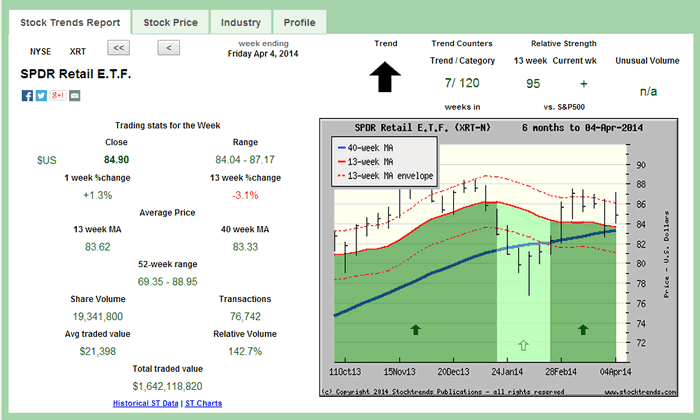This screenshot has height=420, width=700.
Task: Click the large black upward trend arrow
Action: coord(385,77)
